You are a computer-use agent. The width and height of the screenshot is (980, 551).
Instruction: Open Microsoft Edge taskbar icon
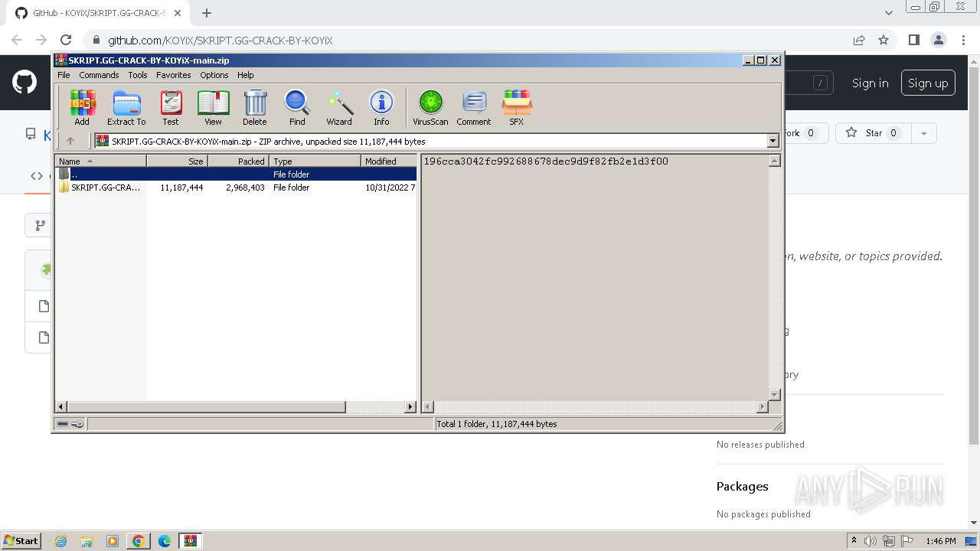coord(165,541)
